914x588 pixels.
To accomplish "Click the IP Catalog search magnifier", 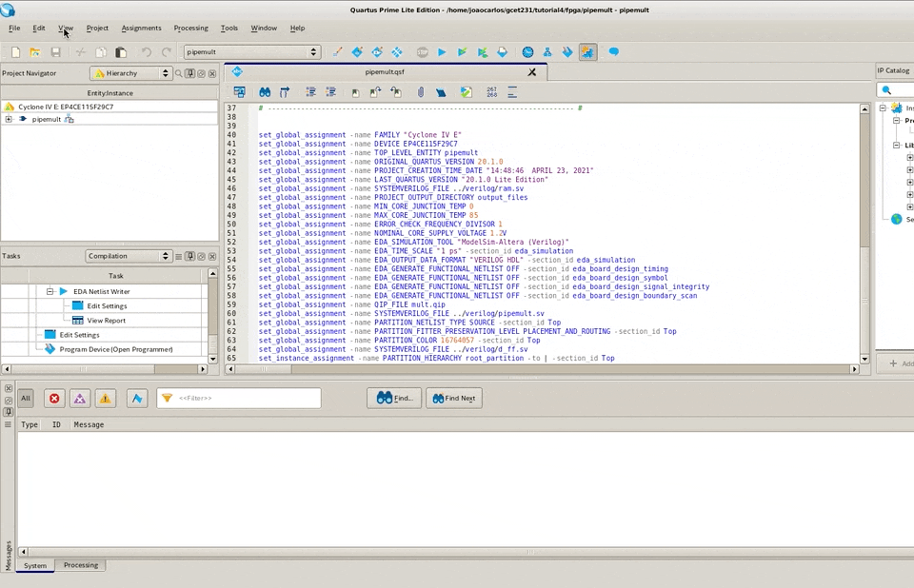I will [886, 90].
